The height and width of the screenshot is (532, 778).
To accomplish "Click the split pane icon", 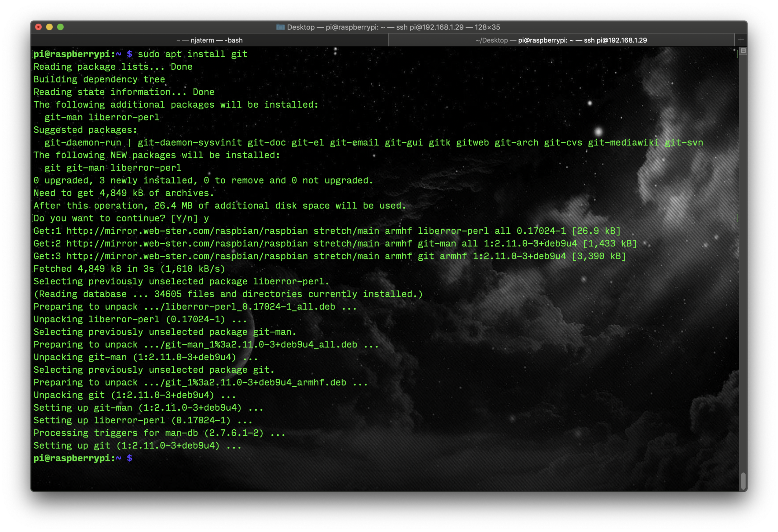I will (743, 51).
